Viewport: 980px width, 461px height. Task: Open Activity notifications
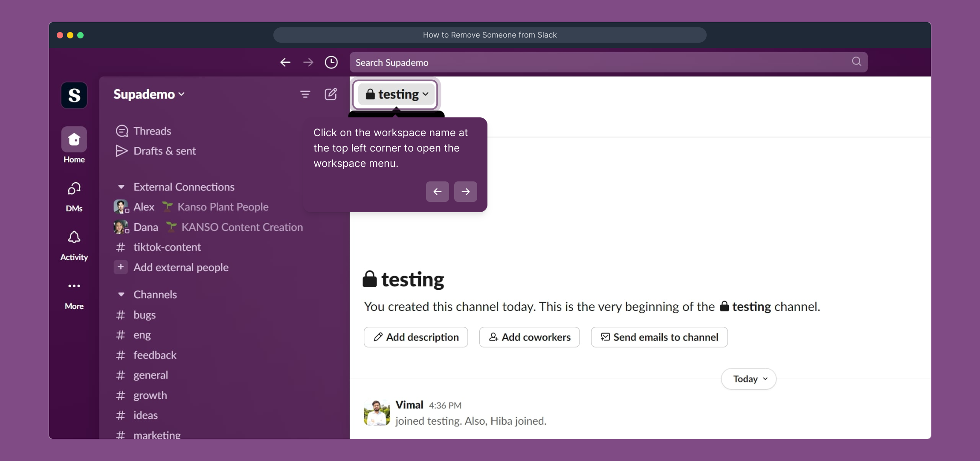pos(74,238)
